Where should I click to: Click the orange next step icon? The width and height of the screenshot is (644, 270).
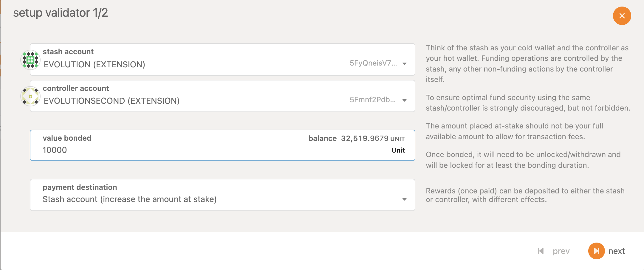pyautogui.click(x=596, y=251)
